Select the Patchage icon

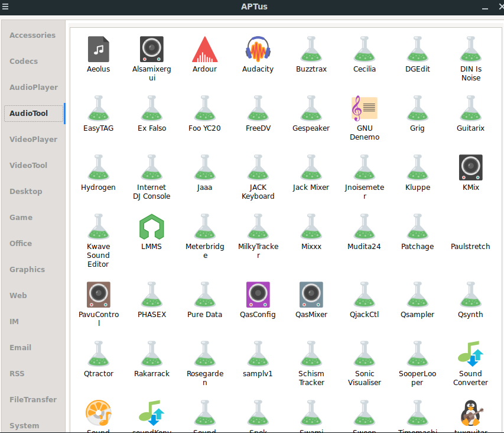[x=418, y=227]
